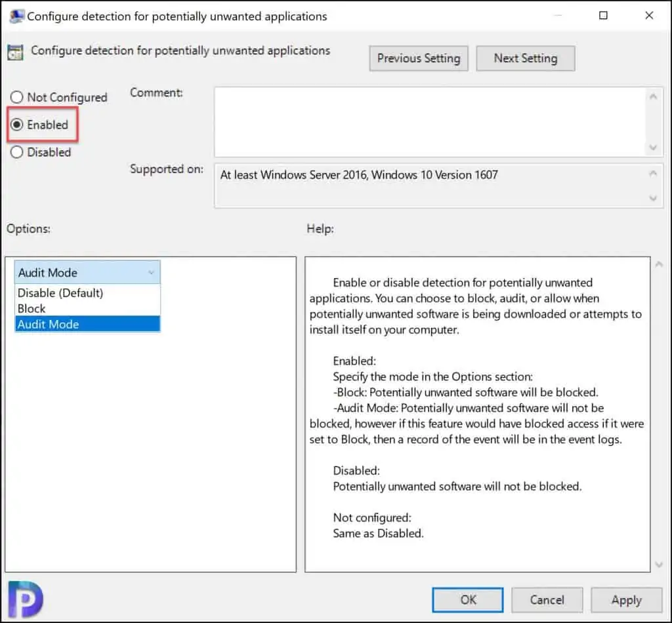
Task: Click the 'Comment:' label
Action: 156,92
